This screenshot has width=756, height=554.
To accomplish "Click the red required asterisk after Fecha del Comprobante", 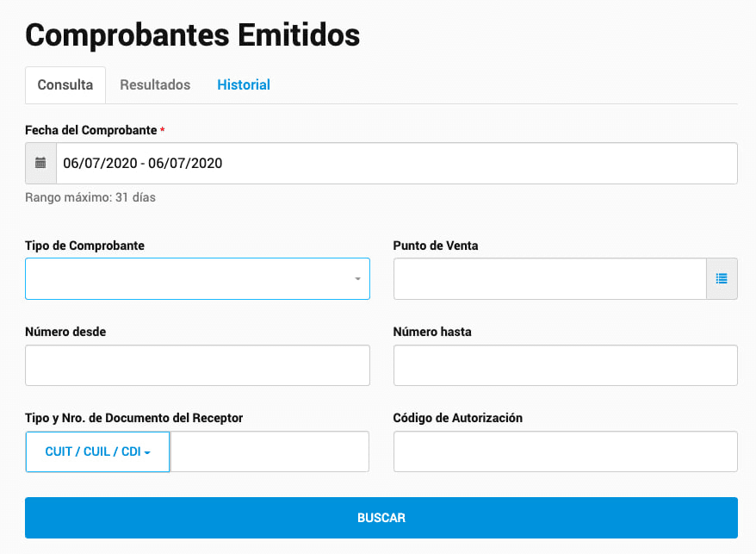I will (x=163, y=129).
